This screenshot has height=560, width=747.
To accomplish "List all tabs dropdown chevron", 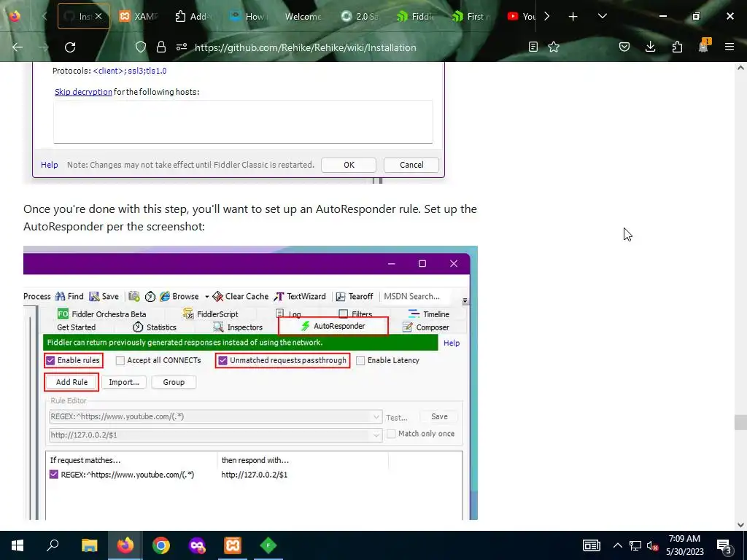I will 602,16.
